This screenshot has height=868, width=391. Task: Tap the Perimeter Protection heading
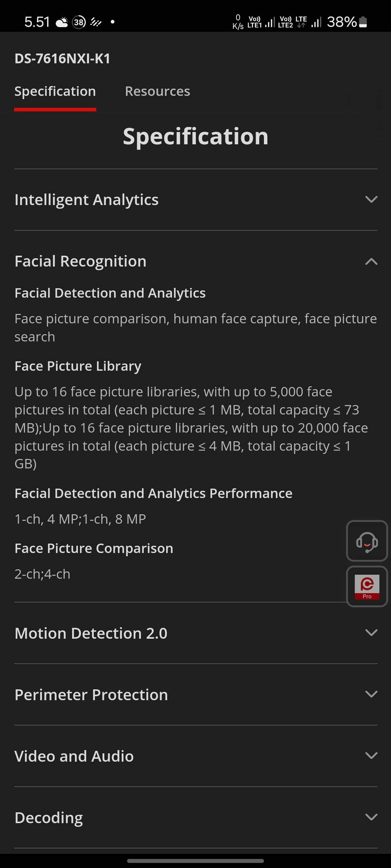click(91, 695)
